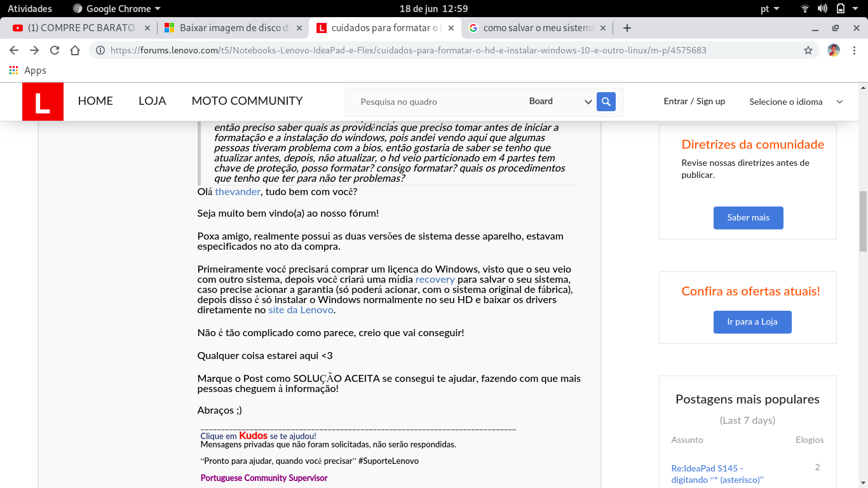Viewport: 868px width, 488px height.
Task: Click the Kudos link in the signature
Action: pos(253,436)
